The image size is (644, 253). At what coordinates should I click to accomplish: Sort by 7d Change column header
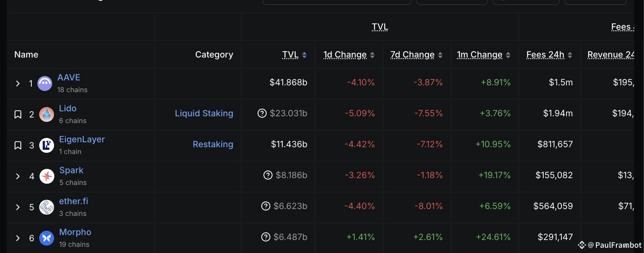pyautogui.click(x=416, y=55)
